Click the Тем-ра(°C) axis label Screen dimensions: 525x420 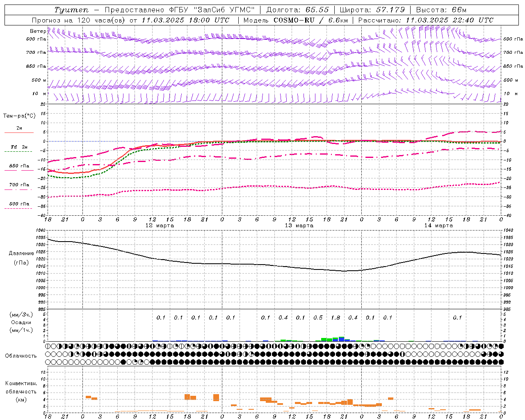tap(19, 116)
